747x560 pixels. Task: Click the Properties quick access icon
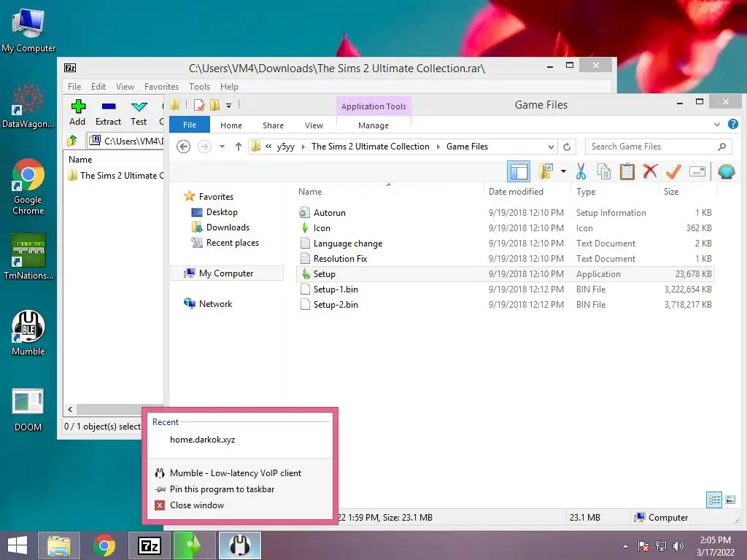(x=198, y=105)
